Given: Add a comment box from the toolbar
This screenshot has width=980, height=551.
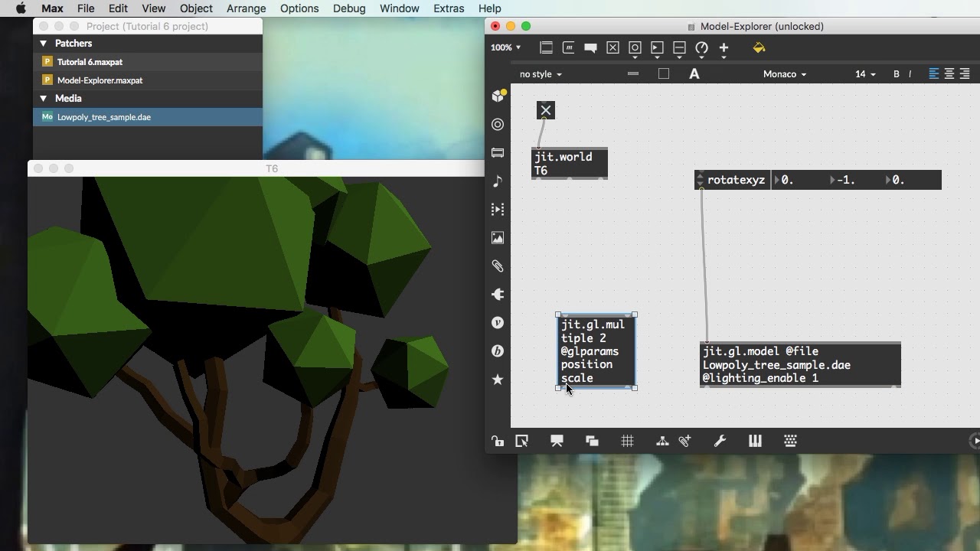Looking at the screenshot, I should click(x=590, y=47).
